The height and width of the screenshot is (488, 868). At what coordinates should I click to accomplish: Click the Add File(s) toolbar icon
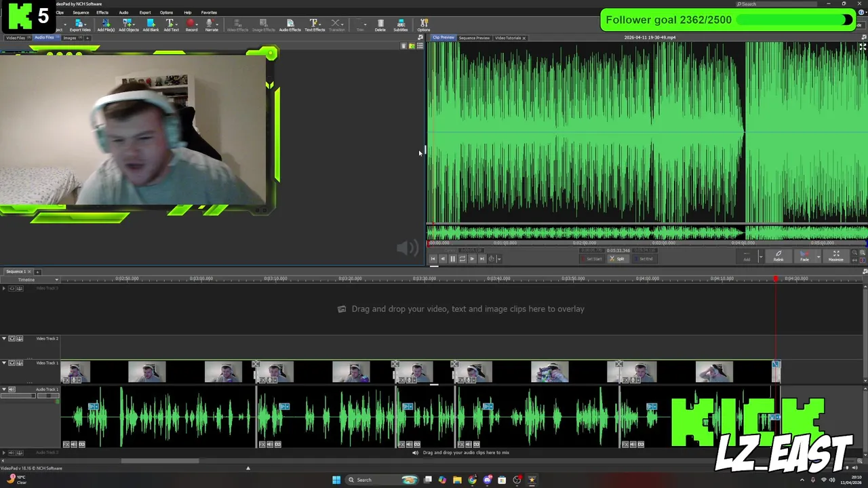coord(106,26)
